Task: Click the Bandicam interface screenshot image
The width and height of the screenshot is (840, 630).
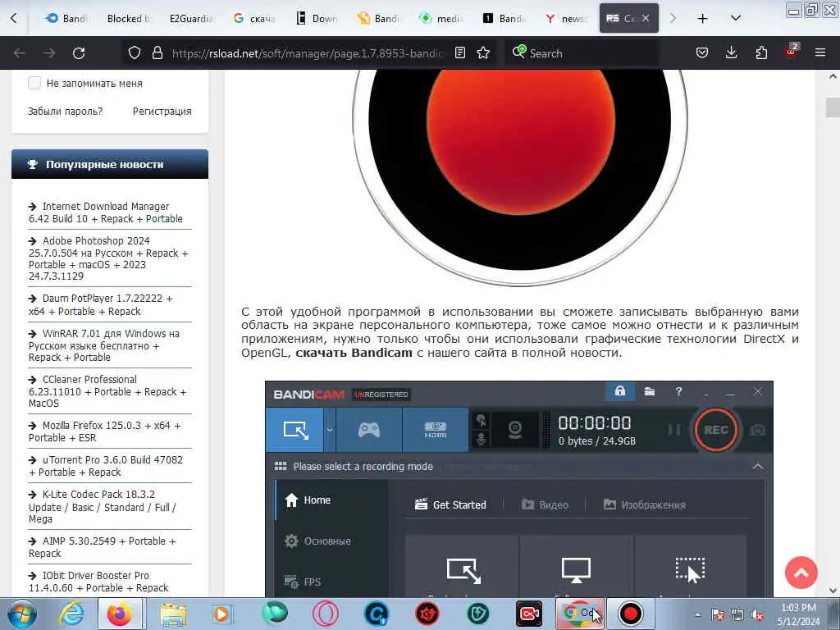Action: 519,489
